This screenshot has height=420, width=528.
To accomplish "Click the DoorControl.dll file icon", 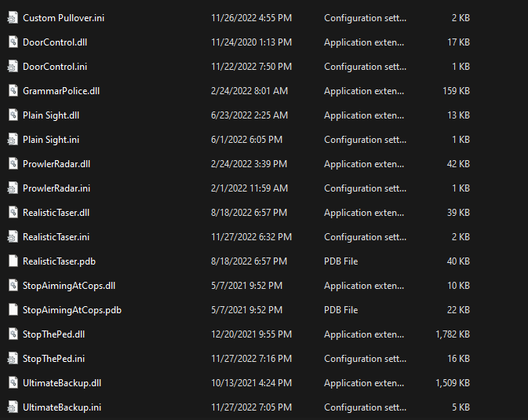I will (x=13, y=42).
